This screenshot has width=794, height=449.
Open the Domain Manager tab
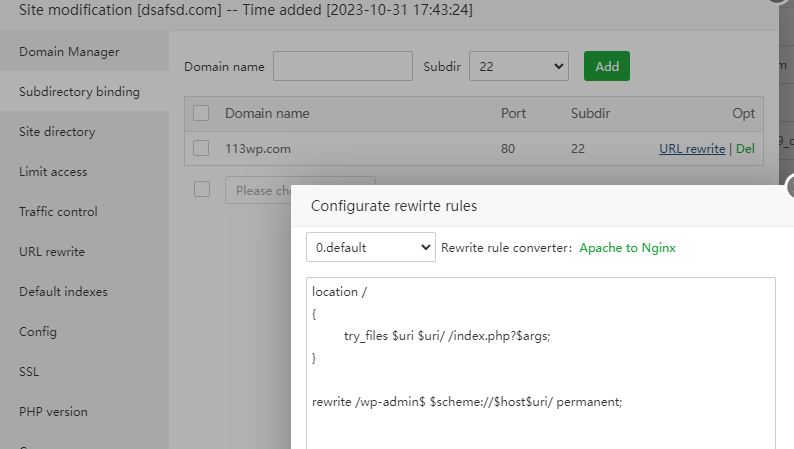click(x=69, y=51)
